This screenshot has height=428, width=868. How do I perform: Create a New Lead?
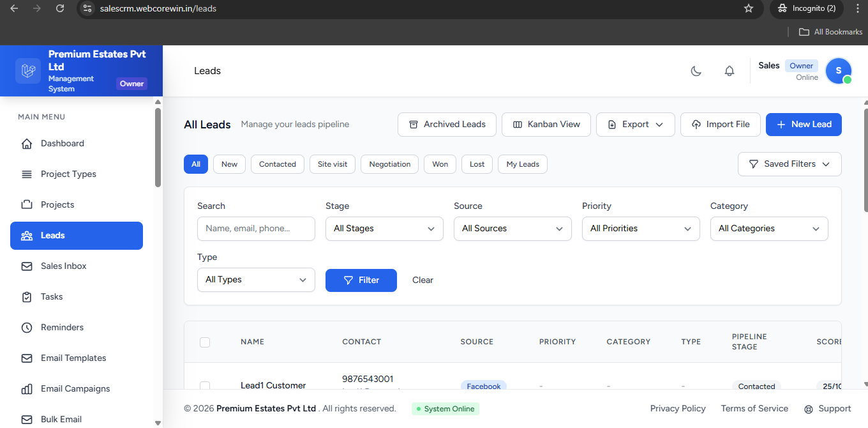(804, 125)
